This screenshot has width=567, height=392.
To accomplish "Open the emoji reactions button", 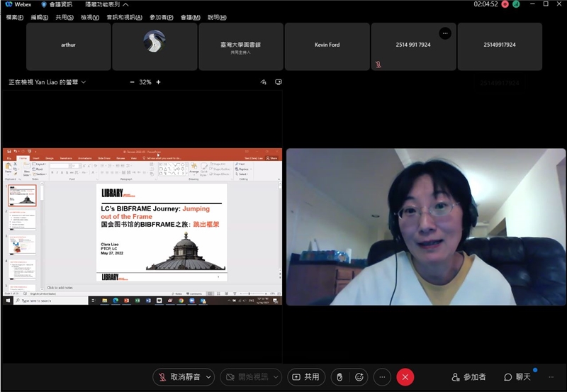I will (359, 377).
